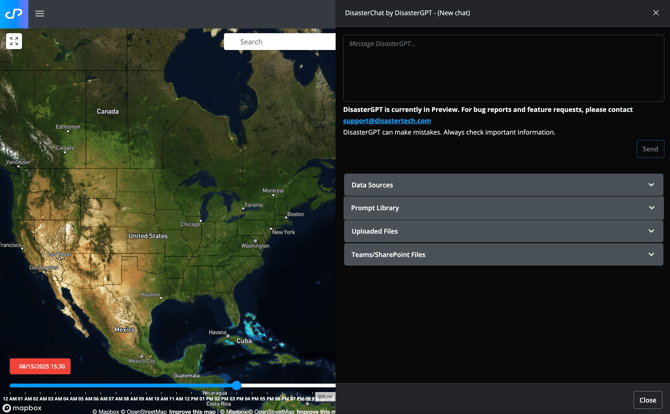Click the Toronto city label
Viewport: 670px width, 414px height.
pyautogui.click(x=253, y=205)
